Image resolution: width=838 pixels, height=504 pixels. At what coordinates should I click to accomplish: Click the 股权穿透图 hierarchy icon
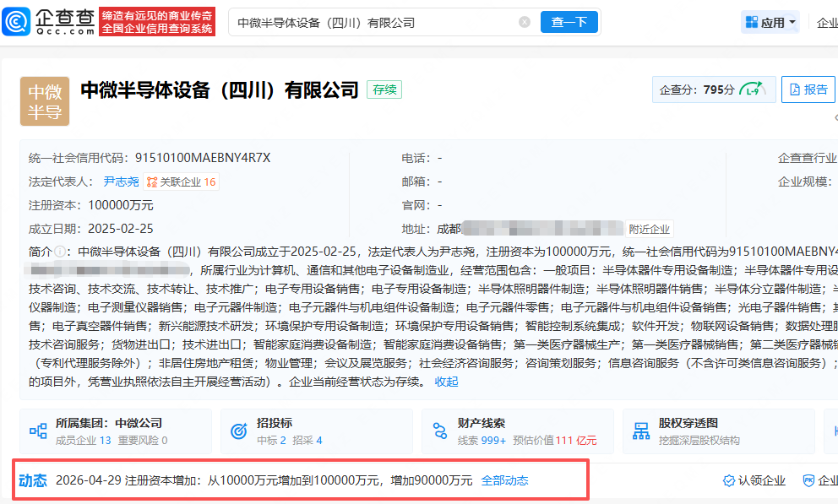tap(641, 431)
